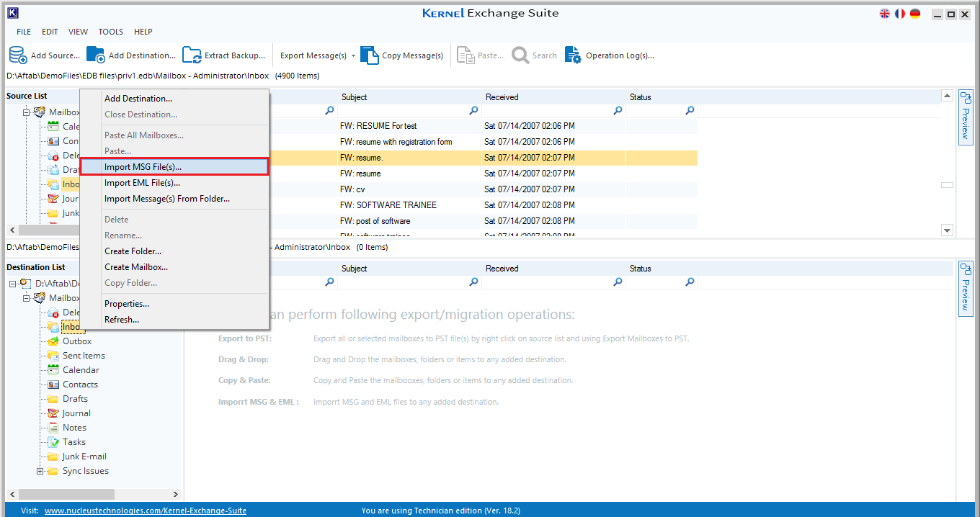Image resolution: width=980 pixels, height=517 pixels.
Task: Choose Import MSG File(s) from context menu
Action: (174, 166)
